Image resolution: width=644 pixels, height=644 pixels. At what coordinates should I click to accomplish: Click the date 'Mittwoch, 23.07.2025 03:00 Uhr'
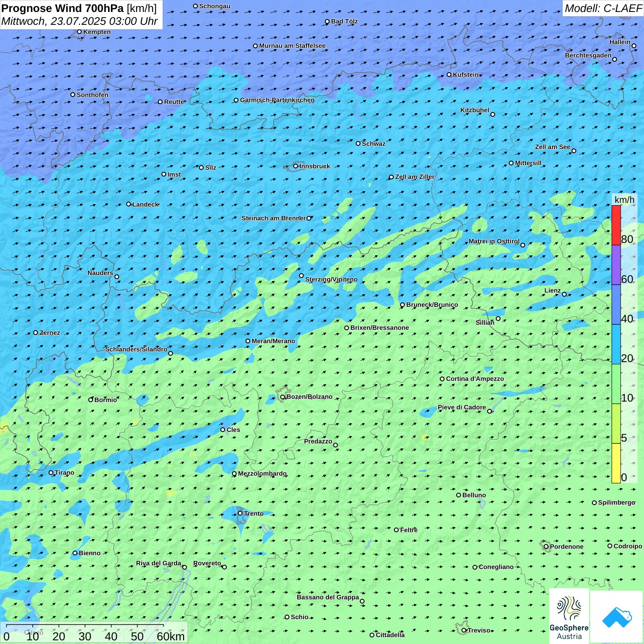point(80,21)
